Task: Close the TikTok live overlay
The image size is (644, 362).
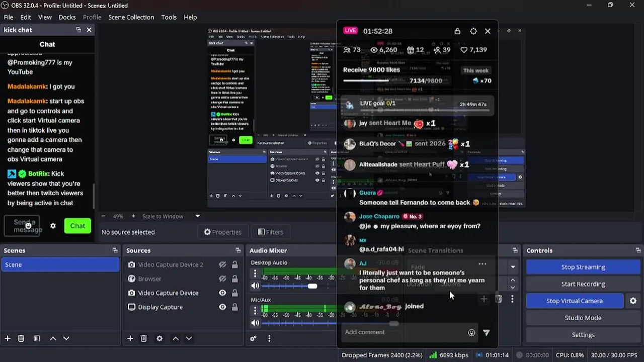Action: [x=488, y=31]
